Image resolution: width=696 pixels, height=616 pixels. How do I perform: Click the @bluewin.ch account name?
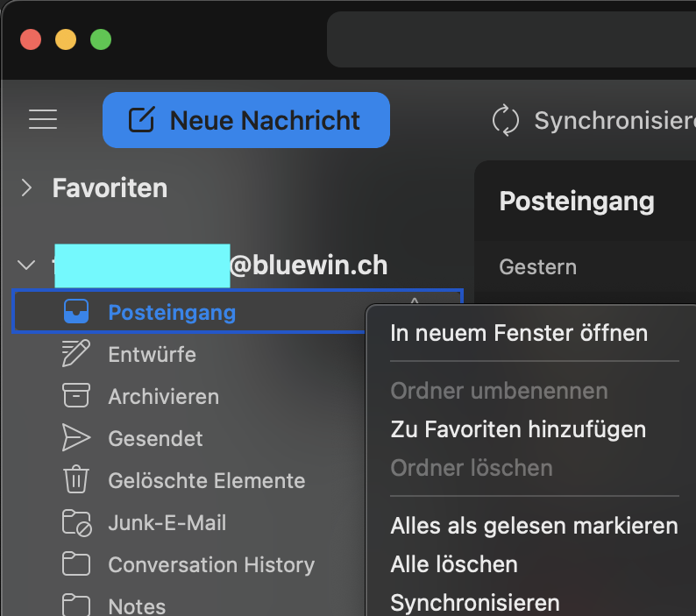(309, 266)
